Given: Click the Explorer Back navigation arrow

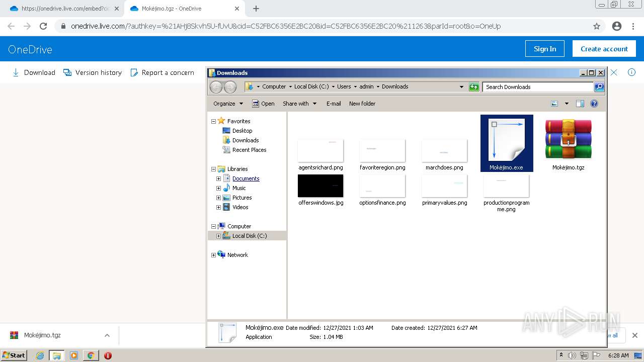Looking at the screenshot, I should tap(216, 87).
